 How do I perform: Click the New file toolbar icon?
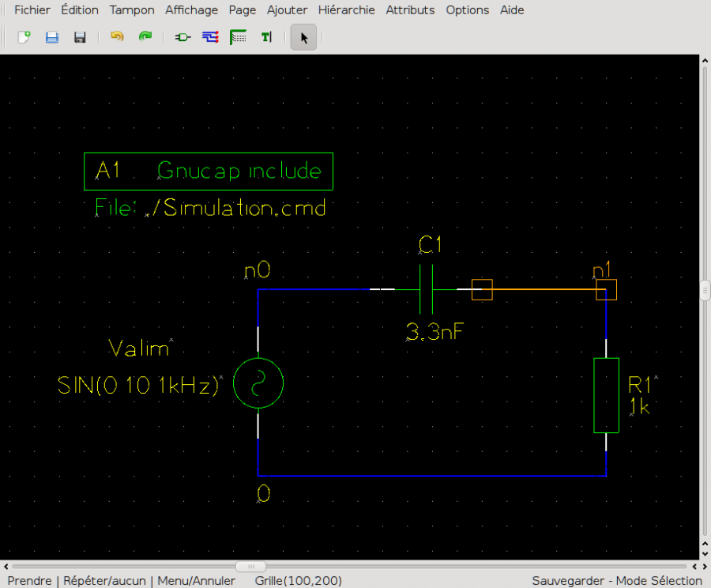[24, 36]
